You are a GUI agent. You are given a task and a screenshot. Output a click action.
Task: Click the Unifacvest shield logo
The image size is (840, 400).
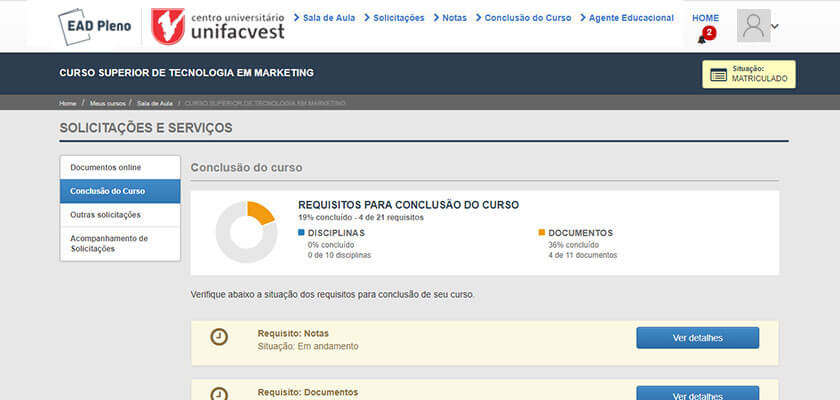point(168,26)
